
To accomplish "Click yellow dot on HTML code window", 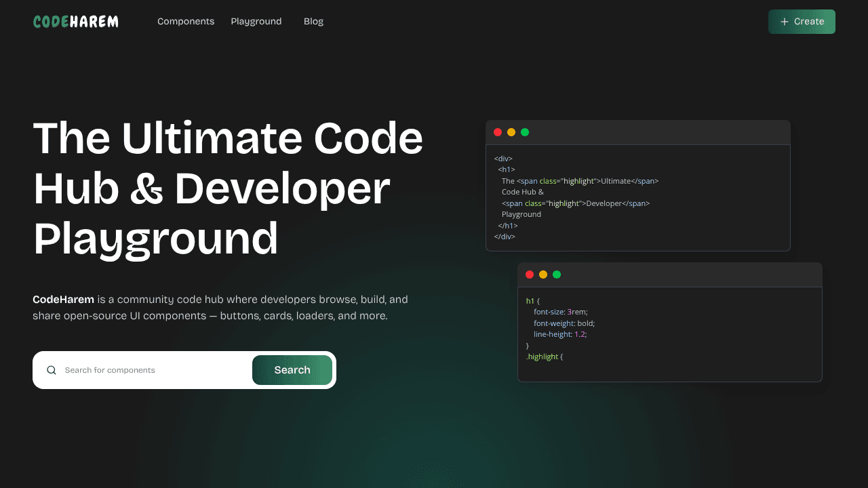I will (x=511, y=132).
